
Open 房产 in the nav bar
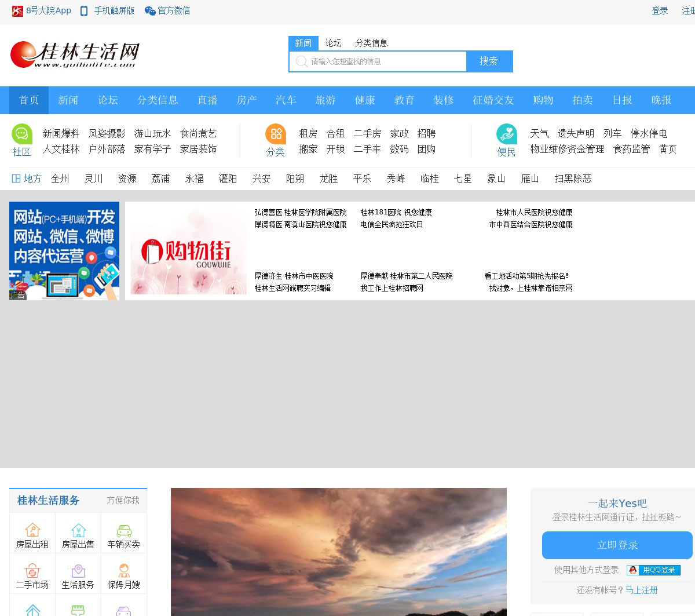click(247, 100)
